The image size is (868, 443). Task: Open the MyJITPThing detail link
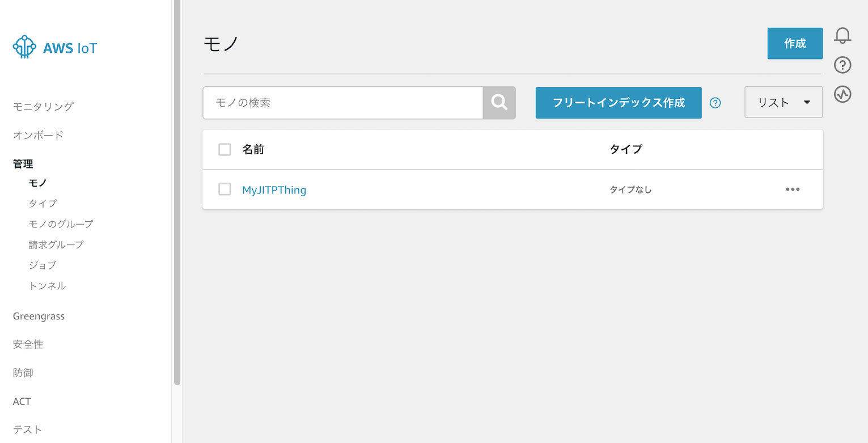[x=274, y=189]
